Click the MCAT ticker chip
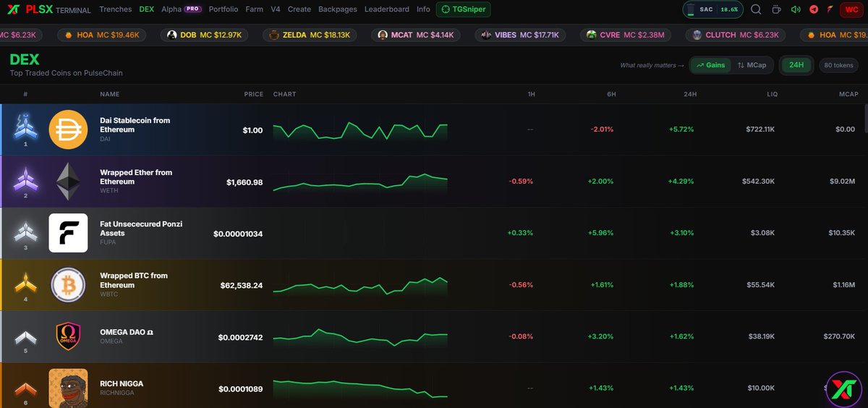Image resolution: width=868 pixels, height=408 pixels. [415, 35]
